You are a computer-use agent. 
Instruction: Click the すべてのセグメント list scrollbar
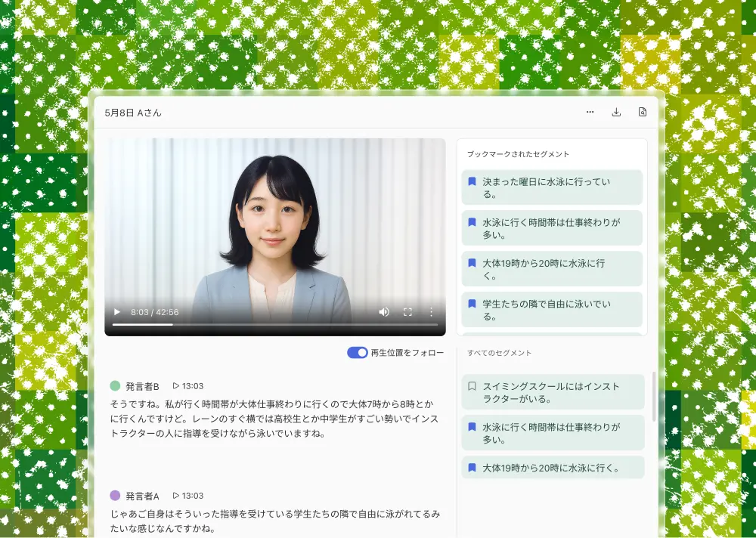(x=654, y=395)
